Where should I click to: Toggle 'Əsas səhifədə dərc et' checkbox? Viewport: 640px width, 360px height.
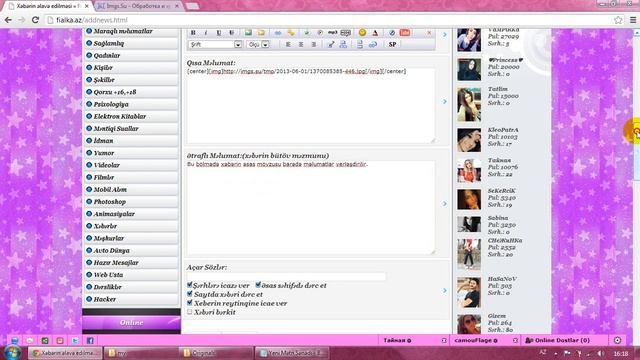point(258,284)
